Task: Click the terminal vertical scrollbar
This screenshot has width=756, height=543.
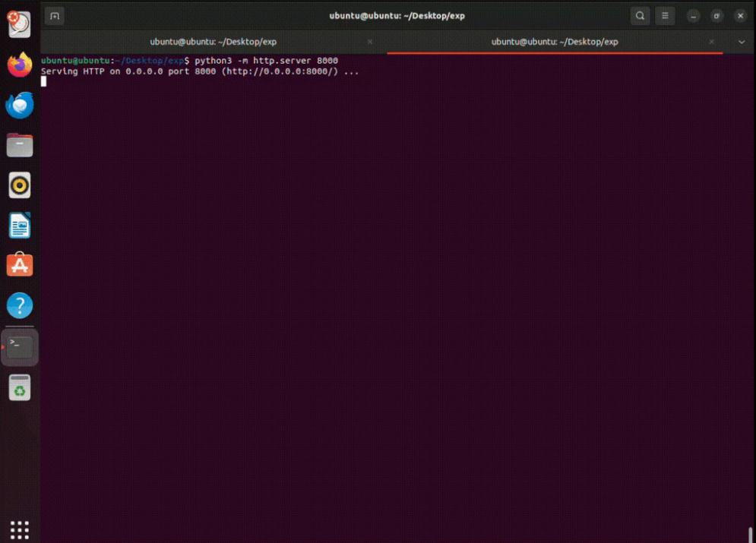Action: pos(751,534)
